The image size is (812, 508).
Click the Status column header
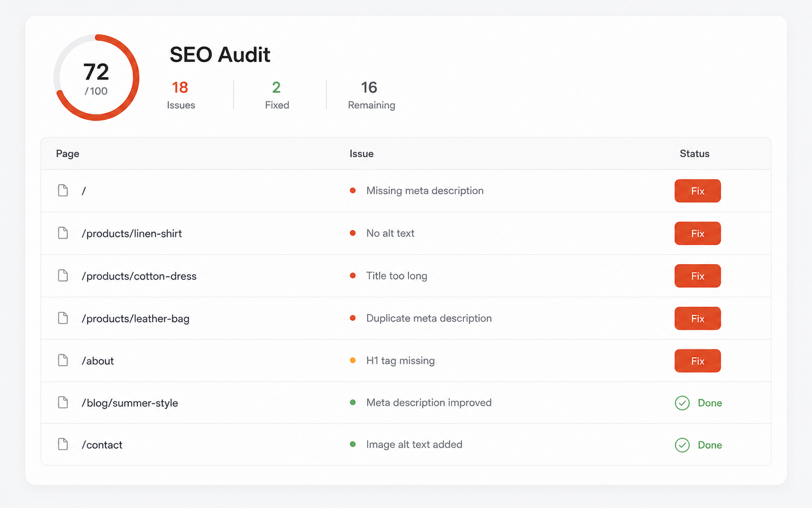pyautogui.click(x=694, y=154)
